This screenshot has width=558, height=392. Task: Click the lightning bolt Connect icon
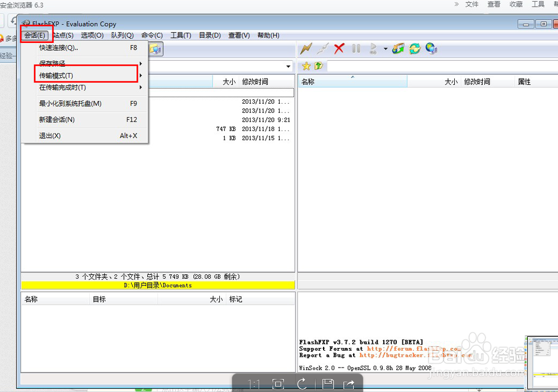point(306,49)
